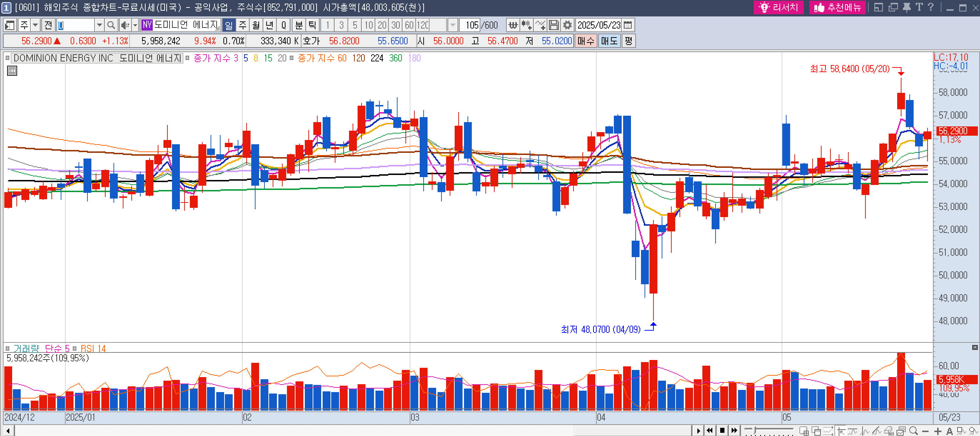Click the magnifier zoom tool in bottom toolbar

coord(913,431)
